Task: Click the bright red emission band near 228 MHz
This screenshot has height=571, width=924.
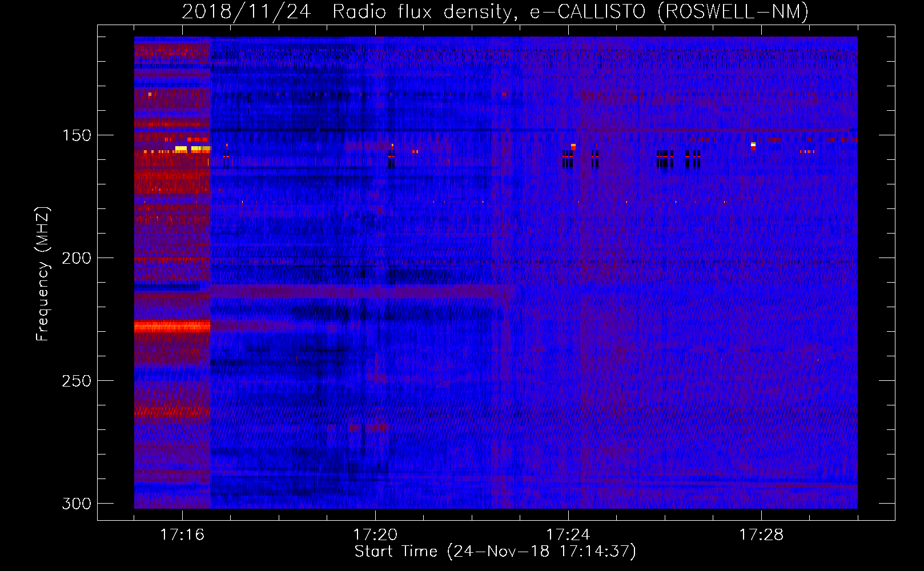Action: point(172,327)
